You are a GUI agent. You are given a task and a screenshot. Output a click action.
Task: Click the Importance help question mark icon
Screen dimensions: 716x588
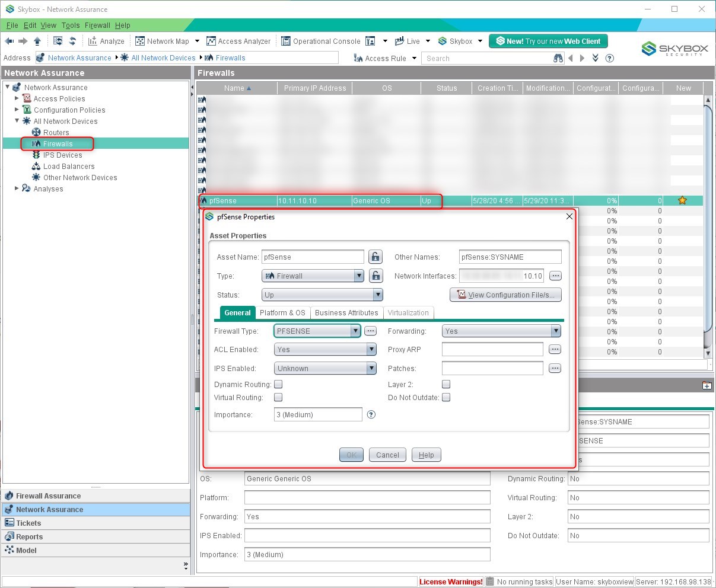[x=371, y=414]
